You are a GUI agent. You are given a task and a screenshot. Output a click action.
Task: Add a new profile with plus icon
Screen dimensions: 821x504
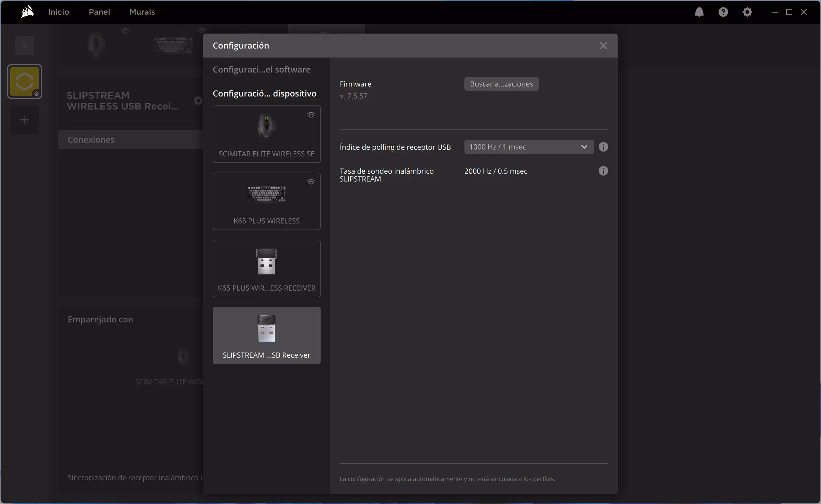(x=24, y=120)
